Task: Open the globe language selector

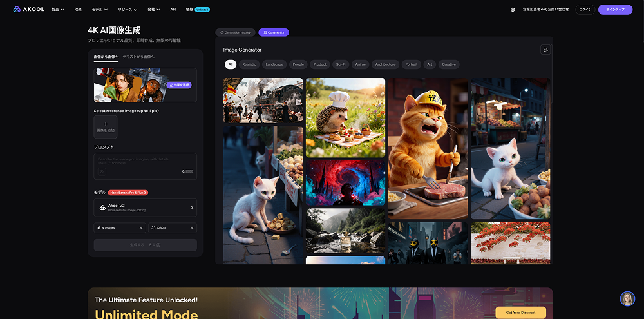Action: (513, 10)
